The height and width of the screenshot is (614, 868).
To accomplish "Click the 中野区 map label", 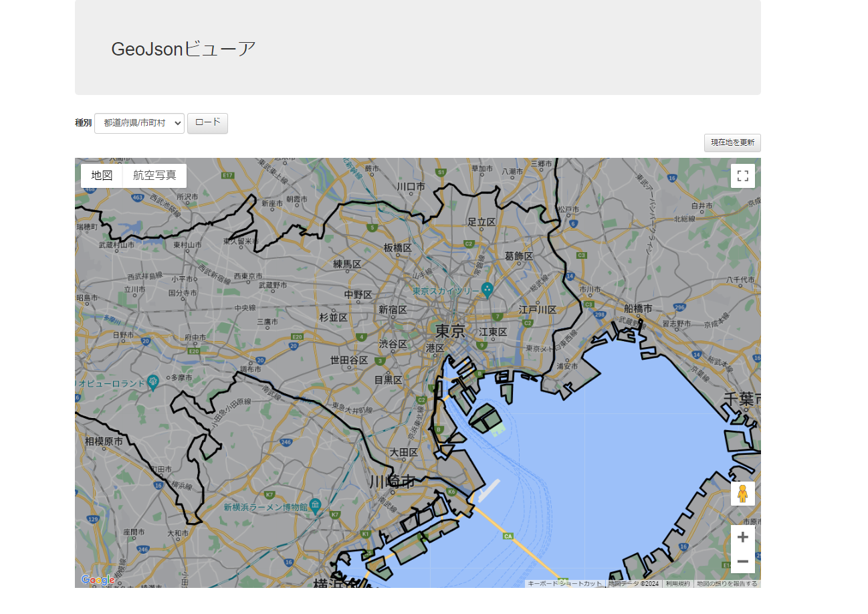I will click(358, 294).
